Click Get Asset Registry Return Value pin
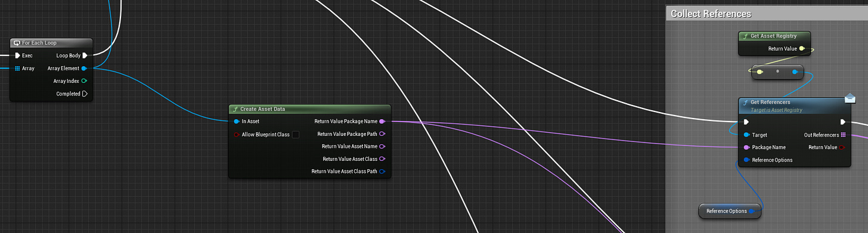Viewport: 868px width, 233px height. click(802, 49)
